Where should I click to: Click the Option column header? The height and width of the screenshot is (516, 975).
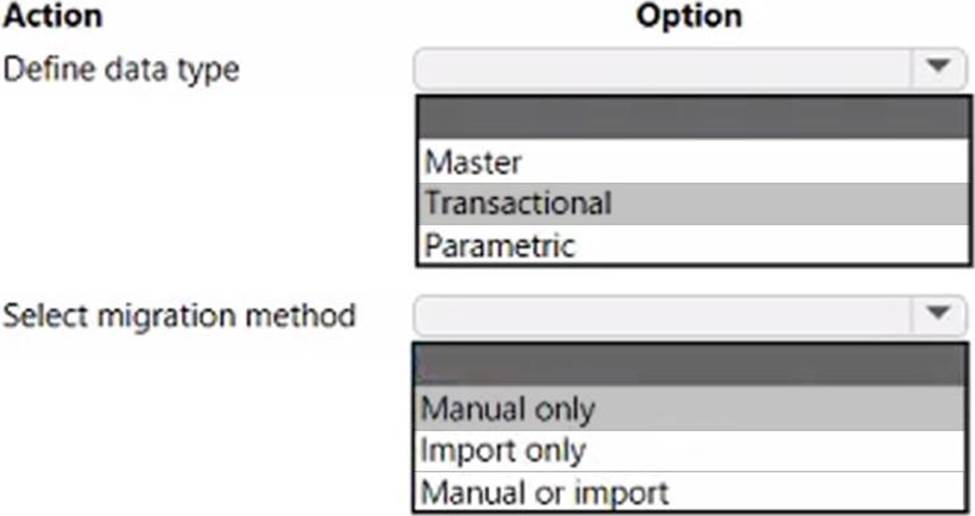689,16
